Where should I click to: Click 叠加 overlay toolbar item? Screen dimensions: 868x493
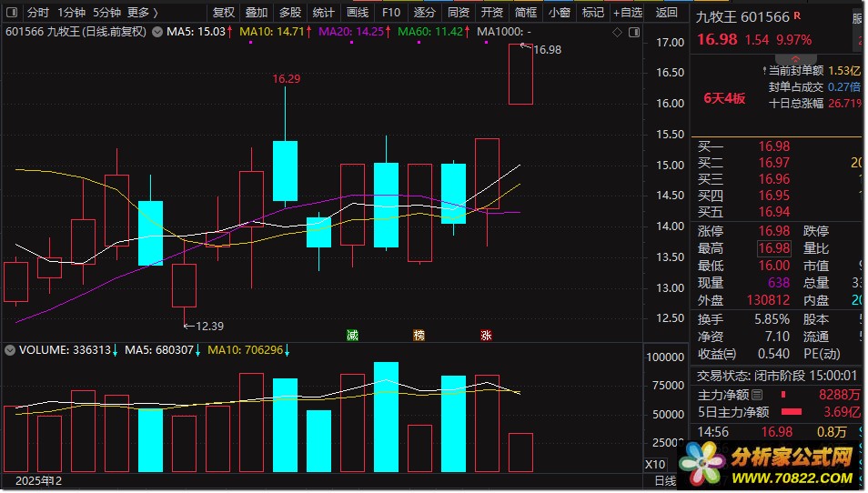click(x=257, y=12)
